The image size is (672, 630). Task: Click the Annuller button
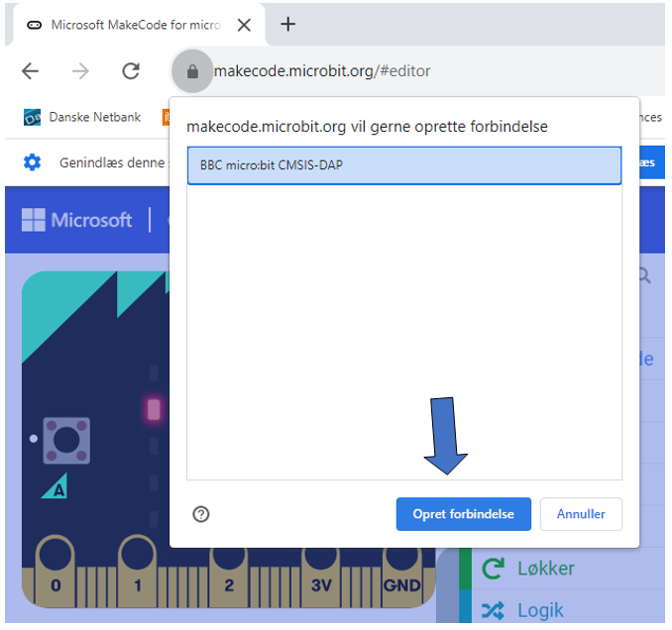click(581, 514)
